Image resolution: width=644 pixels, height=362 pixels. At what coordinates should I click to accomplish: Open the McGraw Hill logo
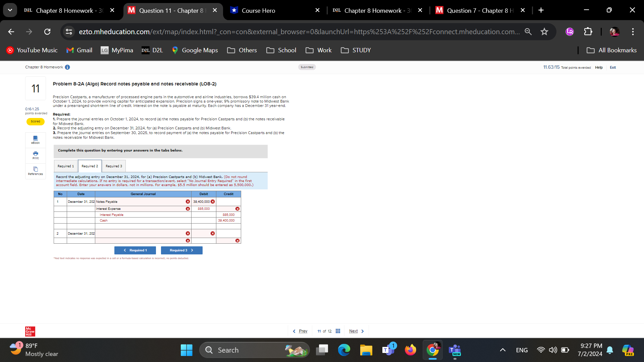[x=30, y=331]
